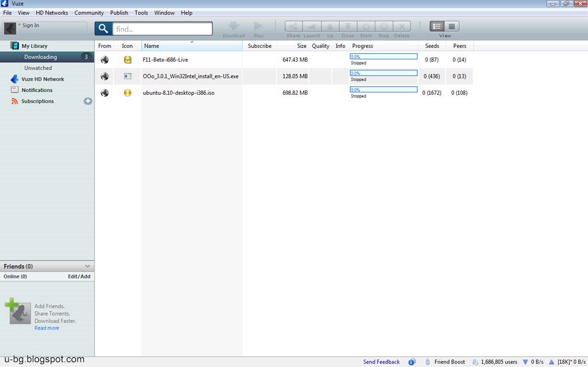Click the users count icon in status bar

pyautogui.click(x=475, y=361)
